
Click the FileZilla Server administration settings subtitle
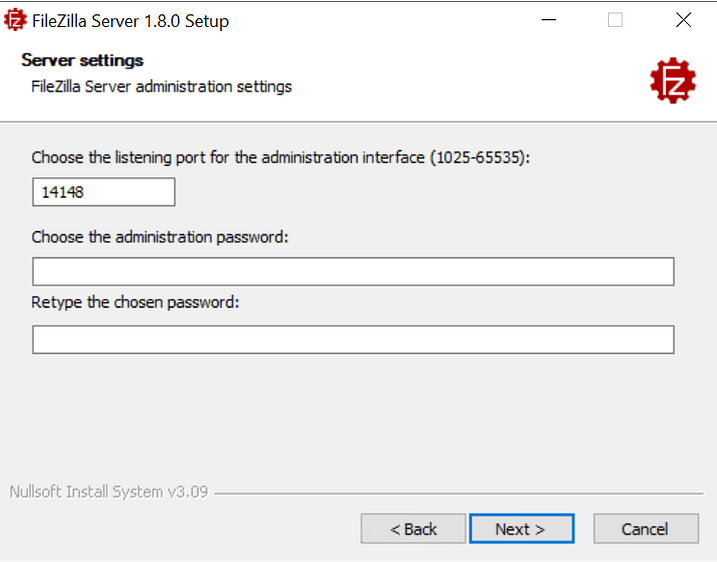(161, 87)
